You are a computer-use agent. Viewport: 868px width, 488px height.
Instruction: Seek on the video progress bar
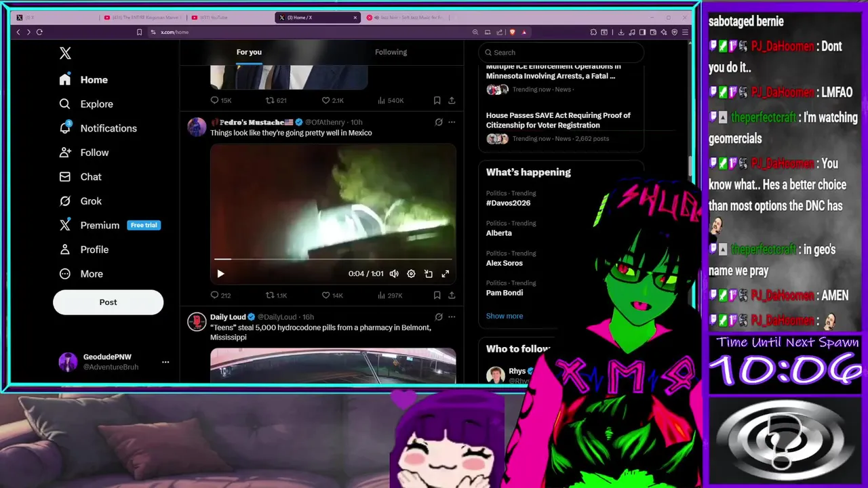333,259
